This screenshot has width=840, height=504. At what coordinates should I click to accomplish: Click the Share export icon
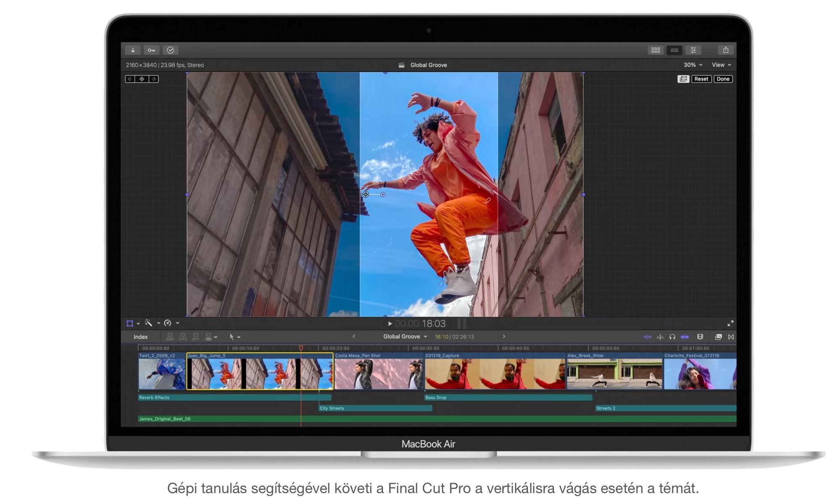point(726,50)
